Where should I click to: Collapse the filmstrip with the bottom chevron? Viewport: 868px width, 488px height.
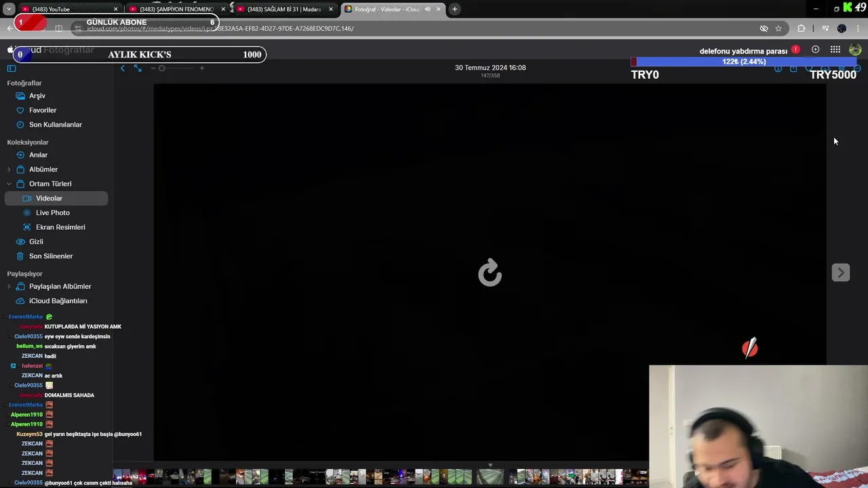[490, 466]
